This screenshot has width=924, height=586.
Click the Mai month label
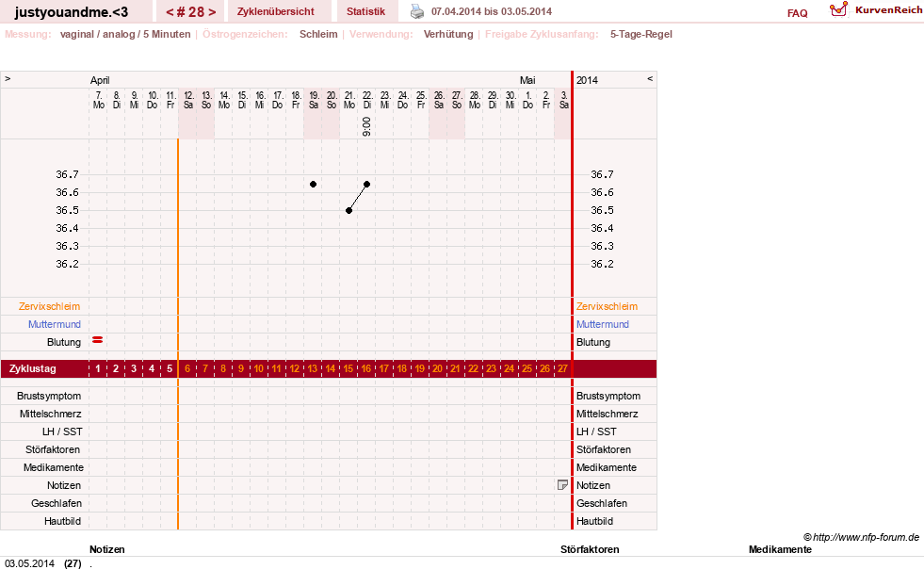[x=527, y=80]
